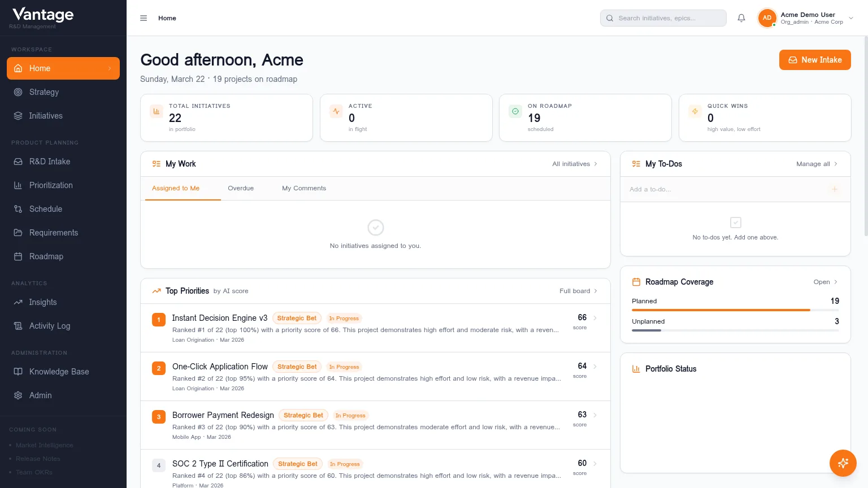The image size is (868, 488).
Task: Click the One-Click Application Flow title
Action: (x=220, y=367)
